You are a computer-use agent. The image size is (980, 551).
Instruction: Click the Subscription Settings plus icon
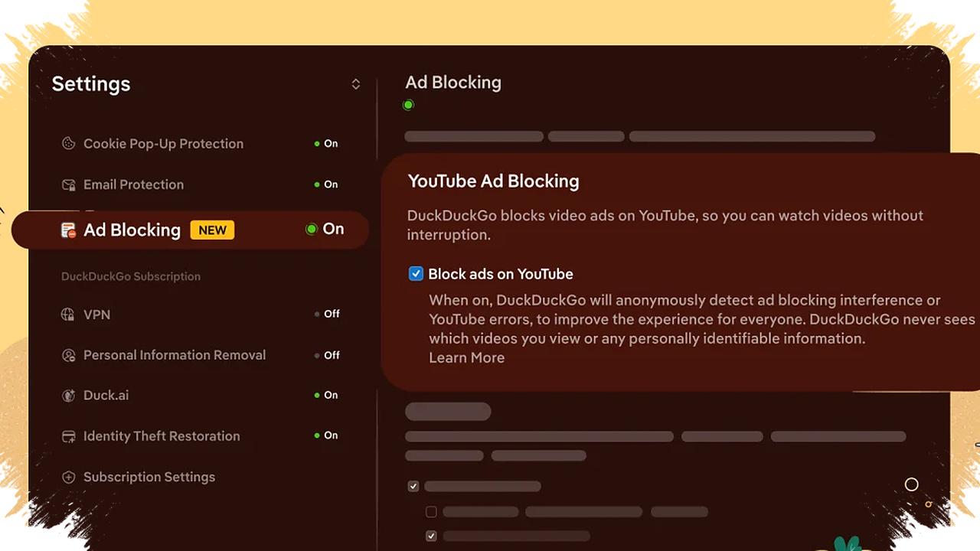tap(69, 477)
